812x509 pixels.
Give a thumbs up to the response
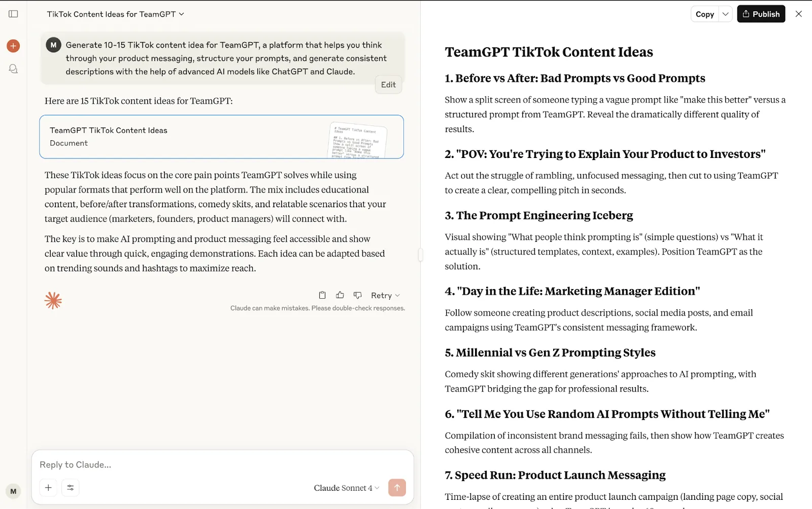coord(340,295)
